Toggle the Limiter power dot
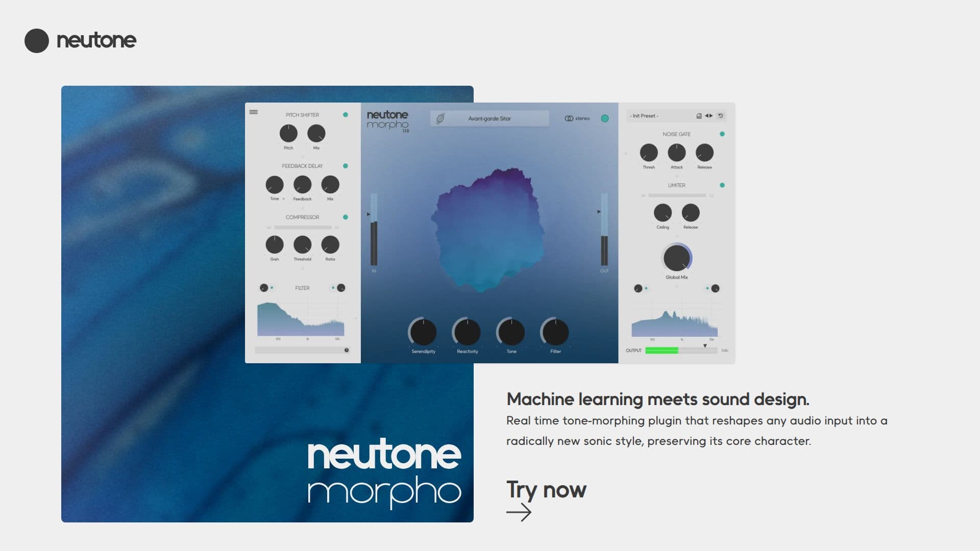Image resolution: width=980 pixels, height=551 pixels. [x=722, y=185]
